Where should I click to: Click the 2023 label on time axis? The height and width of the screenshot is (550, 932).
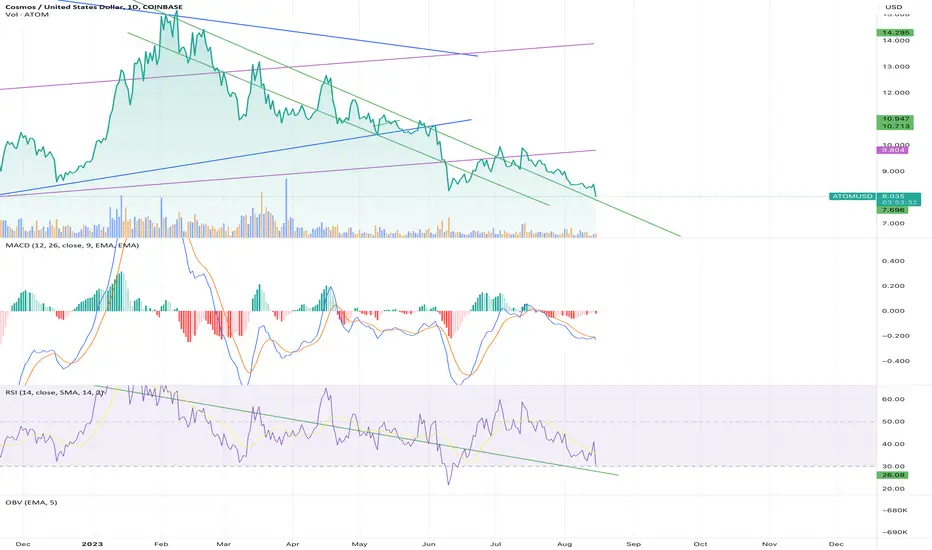coord(92,544)
